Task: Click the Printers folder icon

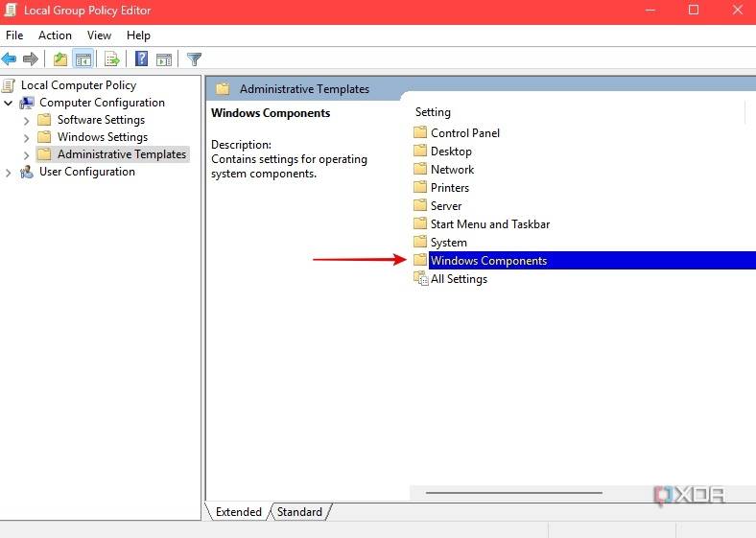Action: point(420,187)
